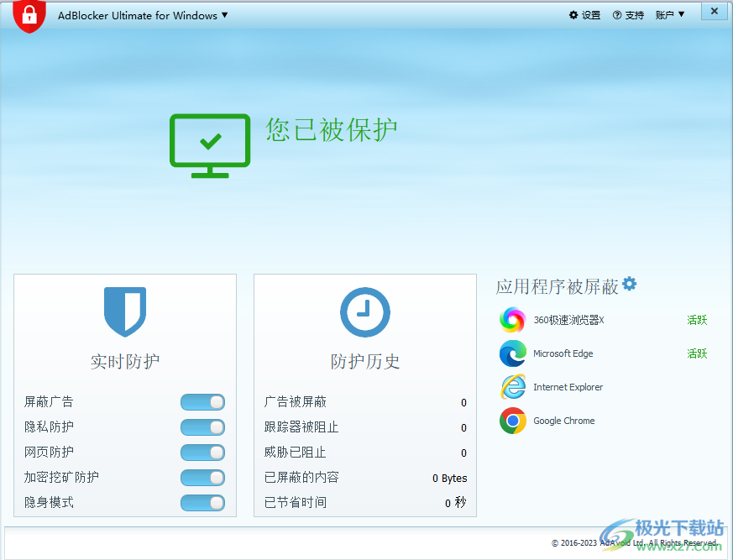Toggle 加密挖矿防护 off
The height and width of the screenshot is (560, 733).
coord(202,478)
